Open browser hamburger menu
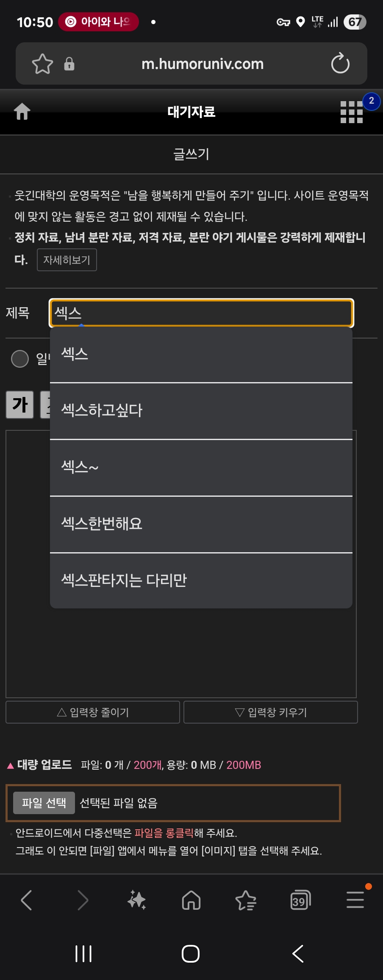The image size is (383, 980). click(x=355, y=900)
